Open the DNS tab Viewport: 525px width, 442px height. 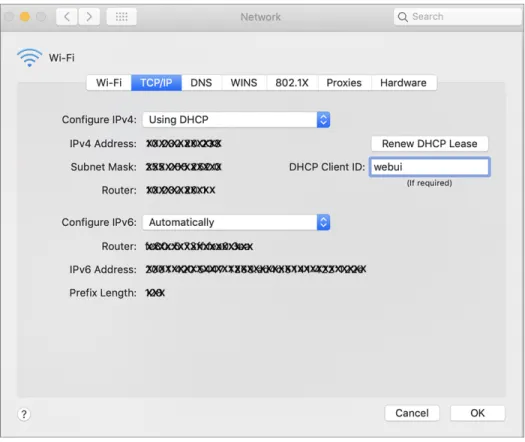click(201, 83)
